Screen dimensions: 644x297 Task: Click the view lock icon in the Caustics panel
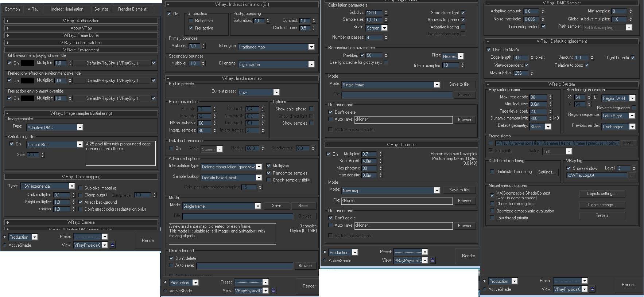pyautogui.click(x=433, y=260)
